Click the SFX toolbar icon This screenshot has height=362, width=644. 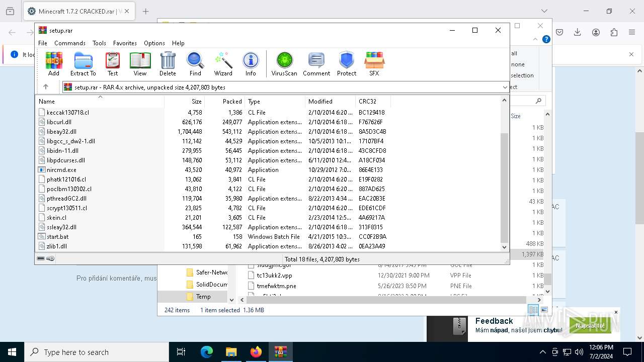coord(374,64)
